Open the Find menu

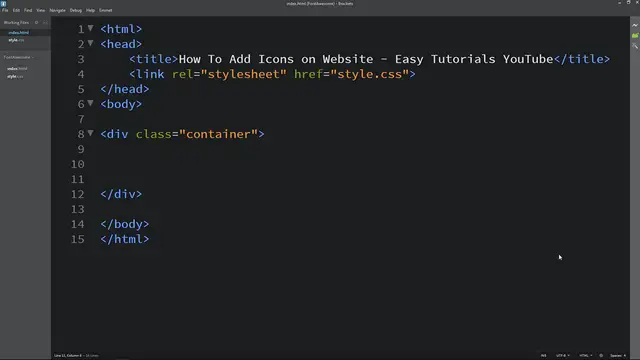(x=28, y=10)
